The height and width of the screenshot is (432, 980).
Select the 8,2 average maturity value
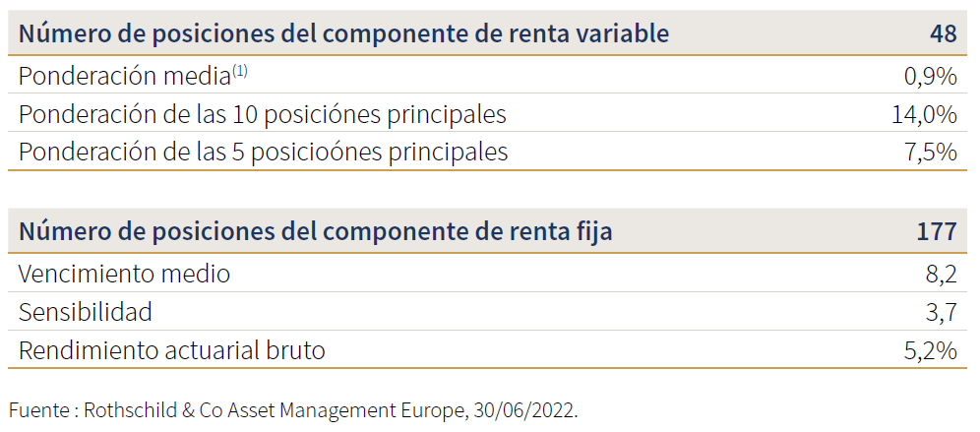(941, 275)
